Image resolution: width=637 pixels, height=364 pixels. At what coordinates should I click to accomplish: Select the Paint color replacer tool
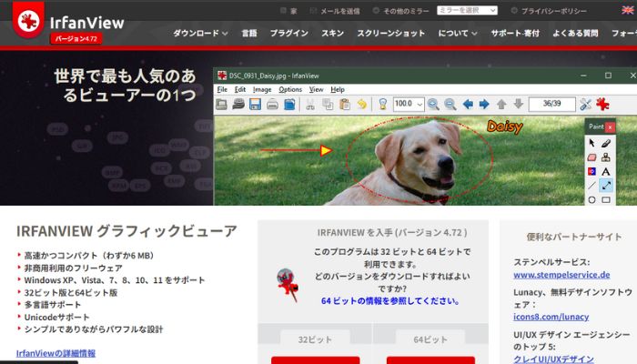pos(591,171)
